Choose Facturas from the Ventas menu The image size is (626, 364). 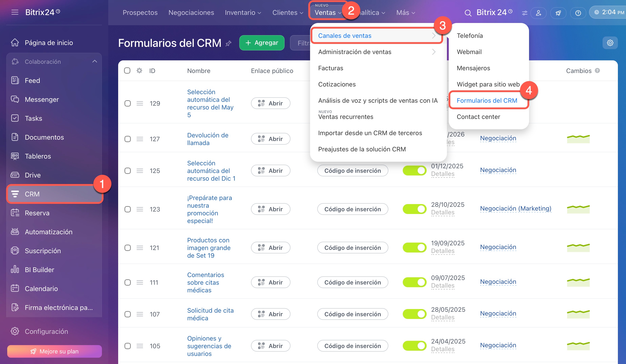tap(330, 68)
